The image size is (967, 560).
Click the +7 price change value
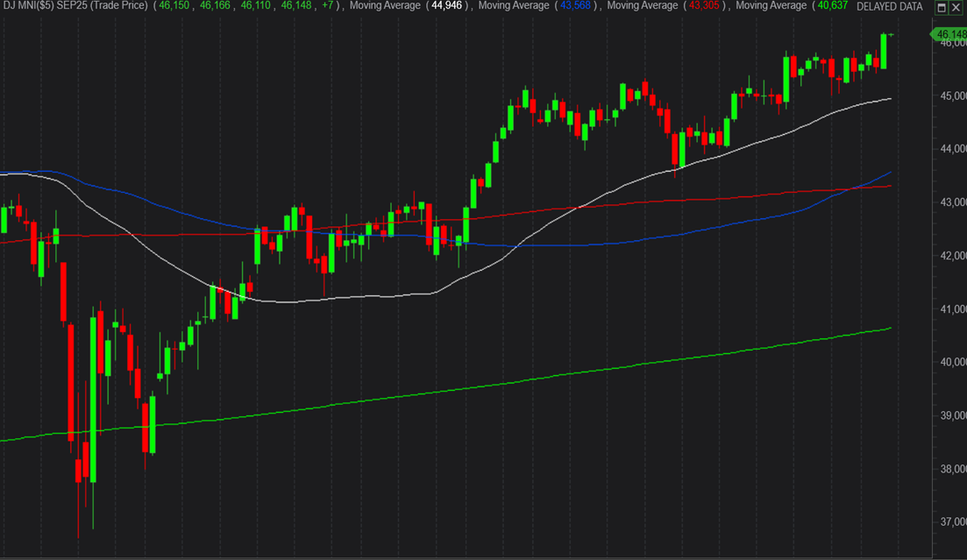[327, 6]
